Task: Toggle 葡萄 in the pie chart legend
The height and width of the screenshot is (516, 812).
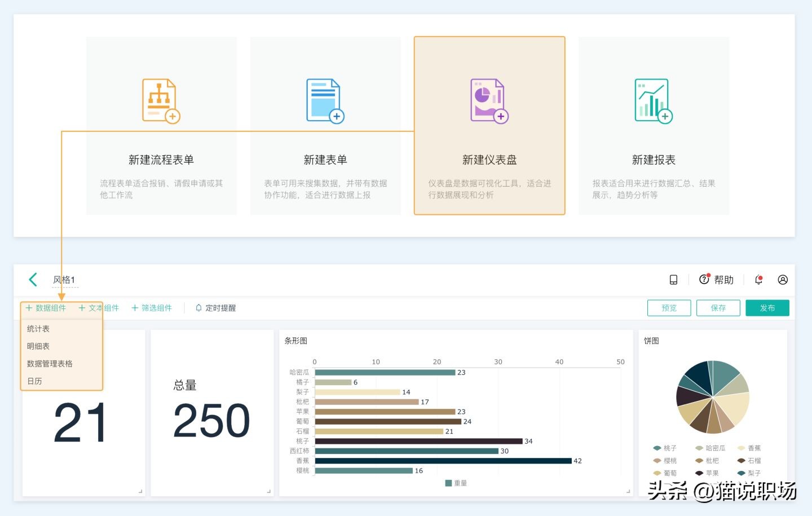Action: [x=665, y=473]
